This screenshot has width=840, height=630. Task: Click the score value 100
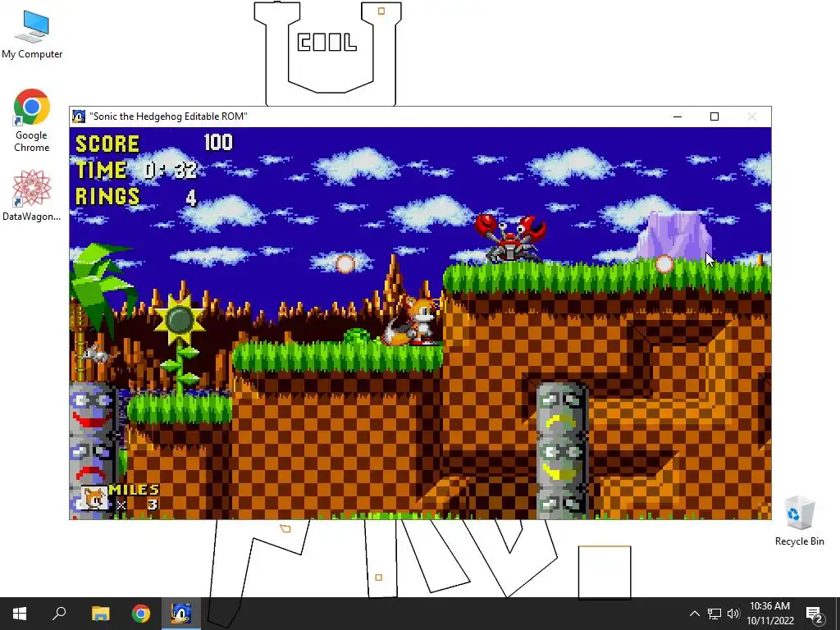218,143
